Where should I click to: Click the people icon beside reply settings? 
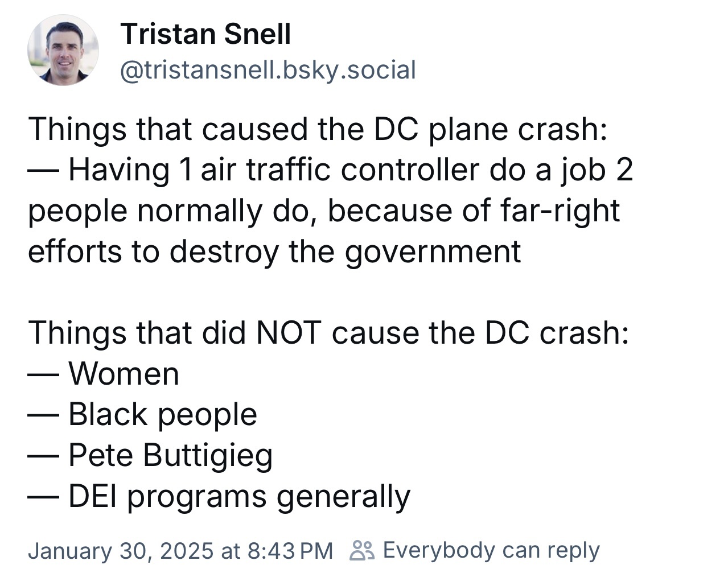[x=363, y=550]
